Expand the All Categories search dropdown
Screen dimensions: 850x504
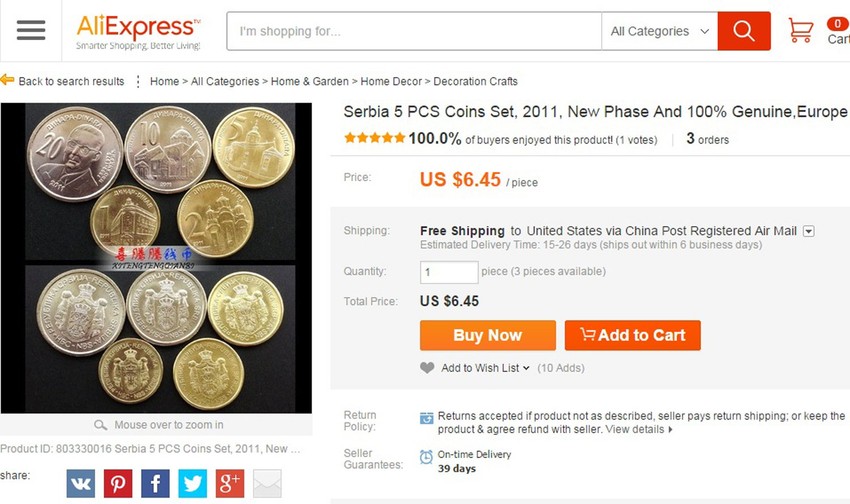tap(660, 31)
